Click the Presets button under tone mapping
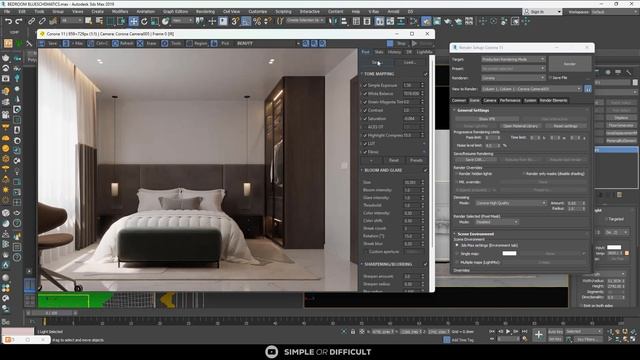The height and width of the screenshot is (360, 640). tap(416, 160)
